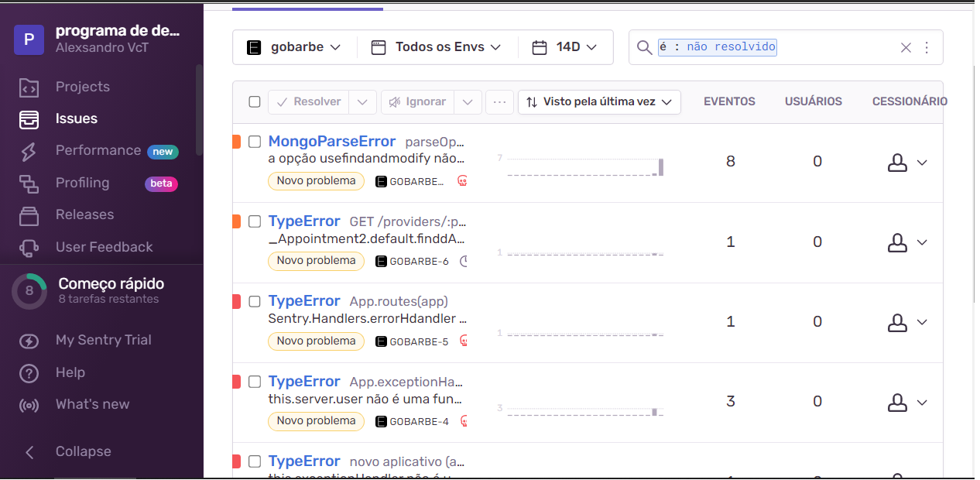This screenshot has height=480, width=980.
Task: Check the TypeError App.routes(app) issue checkbox
Action: 254,300
